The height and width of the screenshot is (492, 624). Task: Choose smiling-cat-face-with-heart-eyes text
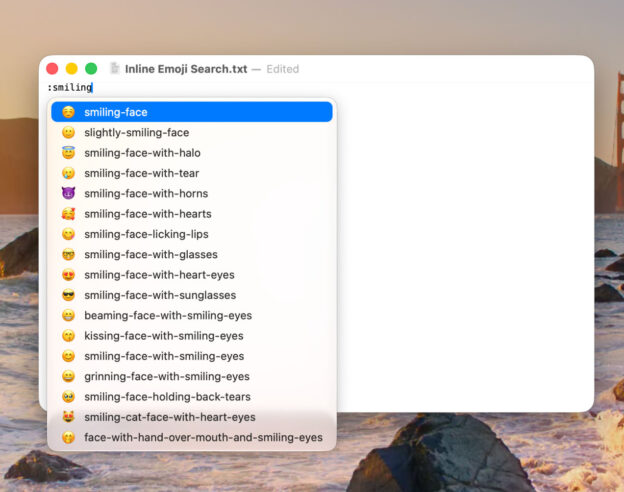(x=170, y=417)
